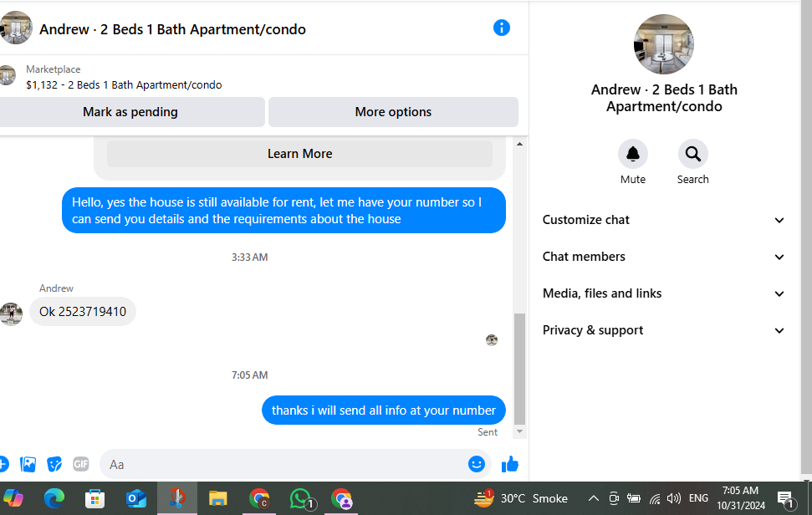
Task: Send a thumbs-up like
Action: click(x=510, y=464)
